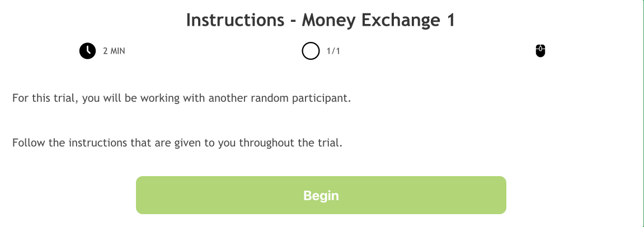Click the phrase "throughout the trial."
Viewport: 644px width, 227px height.
290,142
